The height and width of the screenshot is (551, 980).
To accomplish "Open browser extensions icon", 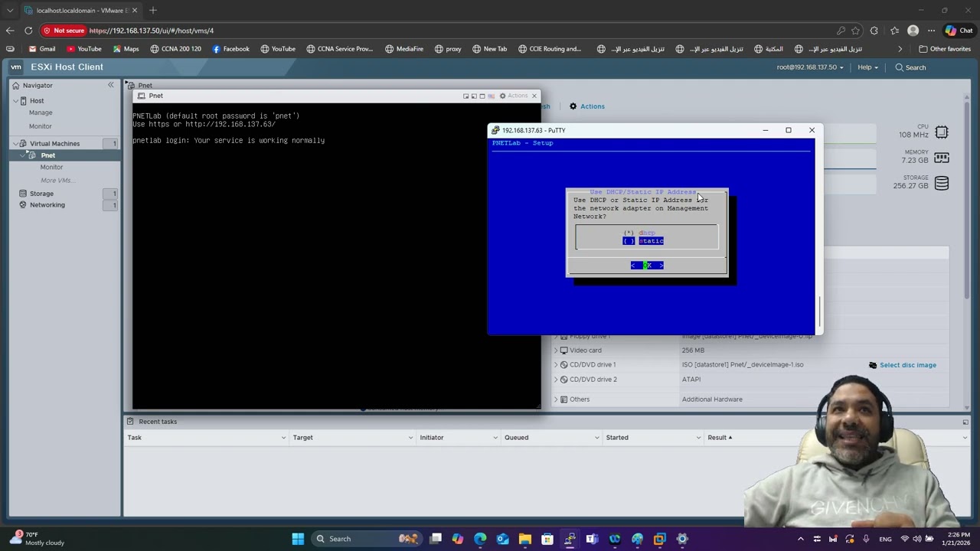I will coord(874,31).
